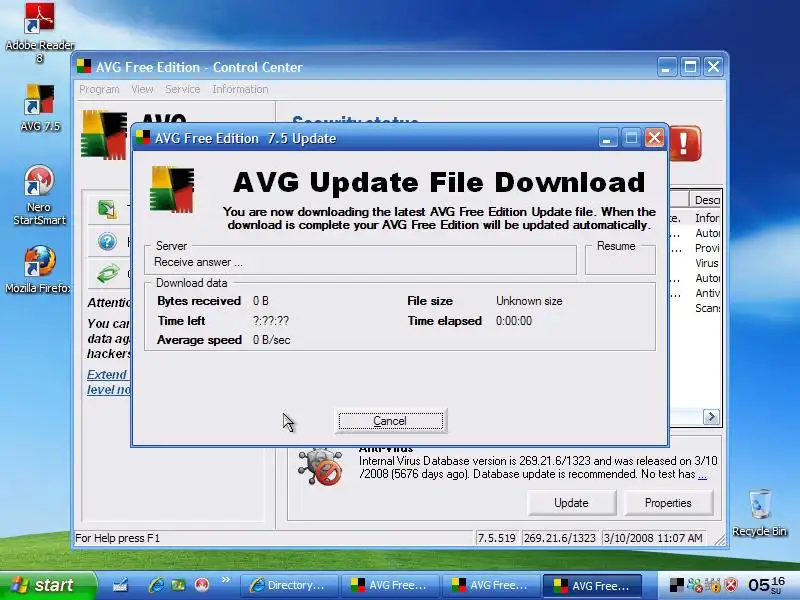
Task: Switch to first AVG Free taskbar button
Action: point(390,585)
